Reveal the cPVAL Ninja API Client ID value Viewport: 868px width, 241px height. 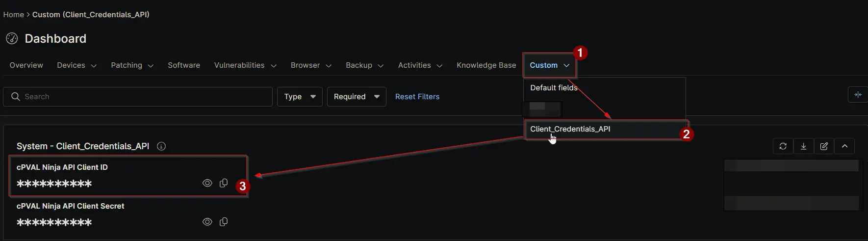pos(207,183)
